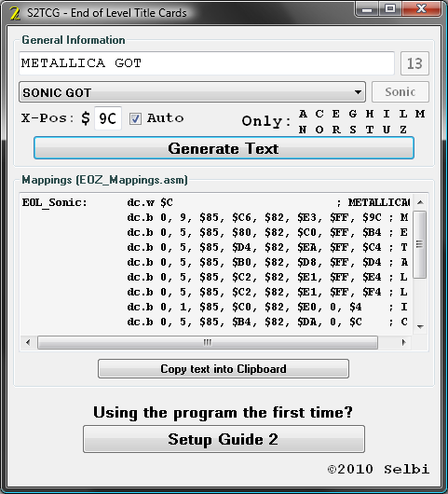Click the 'General Information' group label
Viewport: 448px width, 494px height.
click(74, 40)
